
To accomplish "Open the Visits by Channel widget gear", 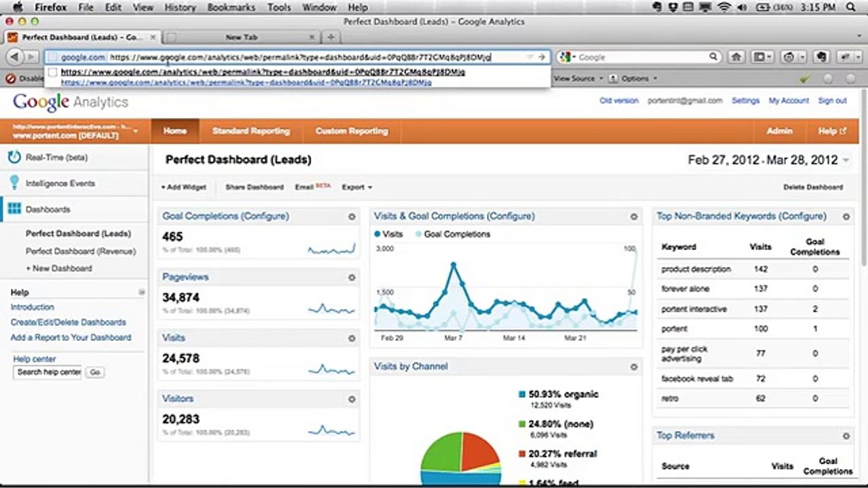I will (634, 367).
